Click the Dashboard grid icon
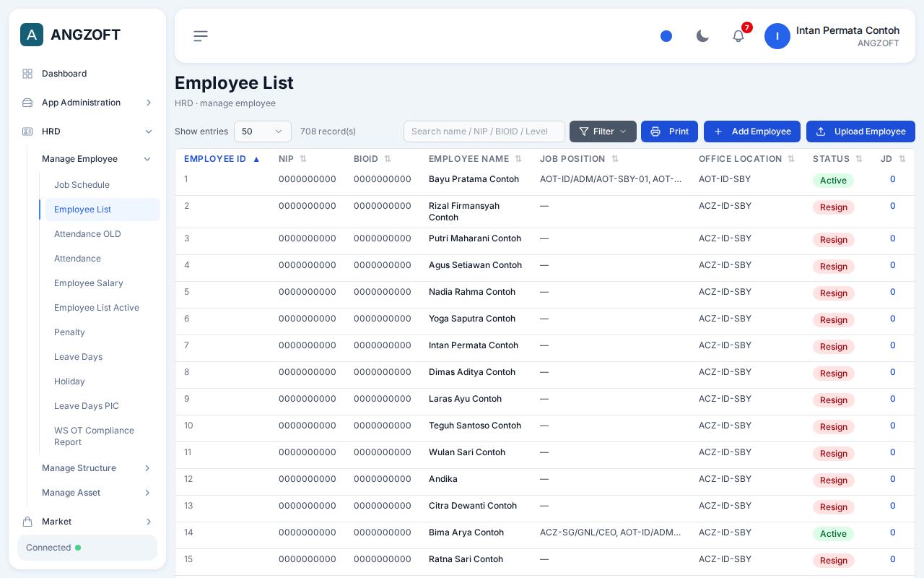The image size is (924, 578). pyautogui.click(x=27, y=74)
